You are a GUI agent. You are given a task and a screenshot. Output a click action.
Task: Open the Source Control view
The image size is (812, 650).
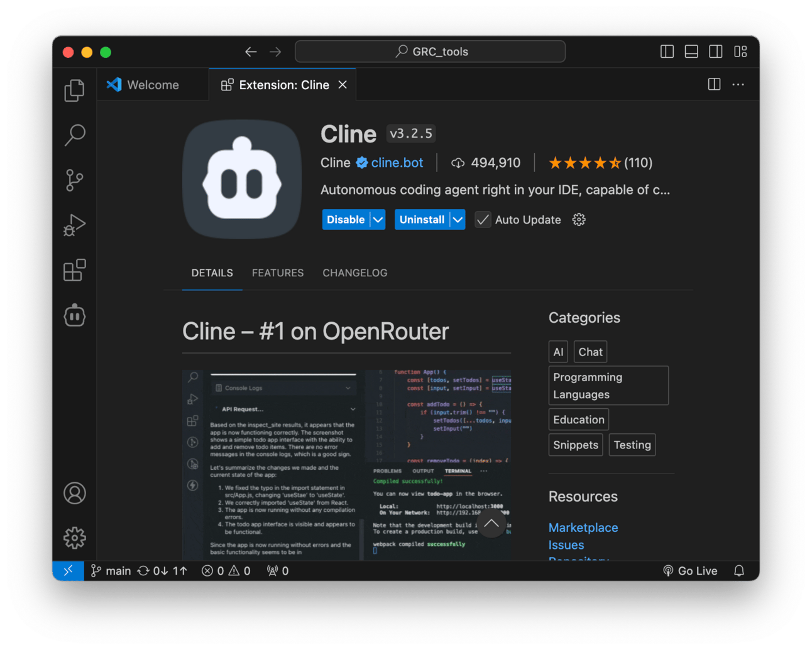tap(75, 180)
